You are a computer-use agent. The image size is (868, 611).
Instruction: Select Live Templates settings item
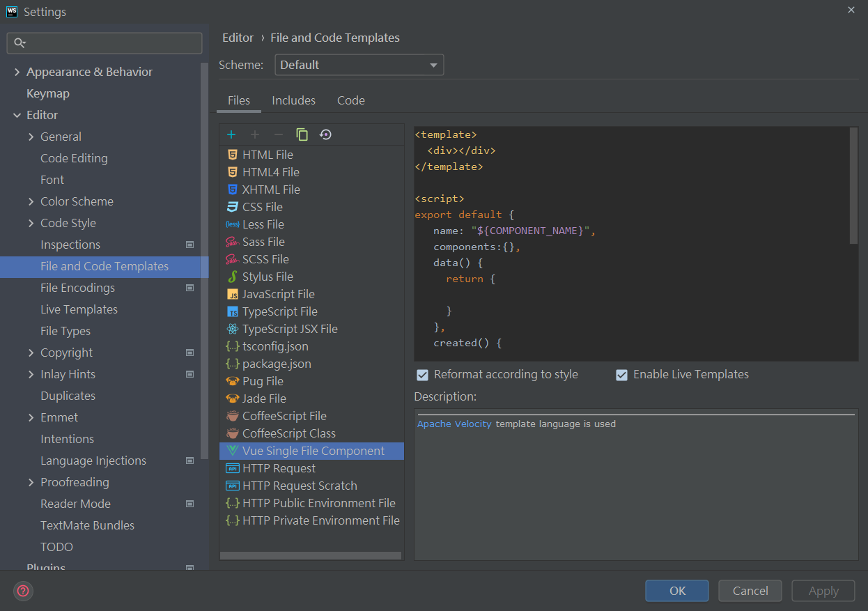(x=79, y=309)
